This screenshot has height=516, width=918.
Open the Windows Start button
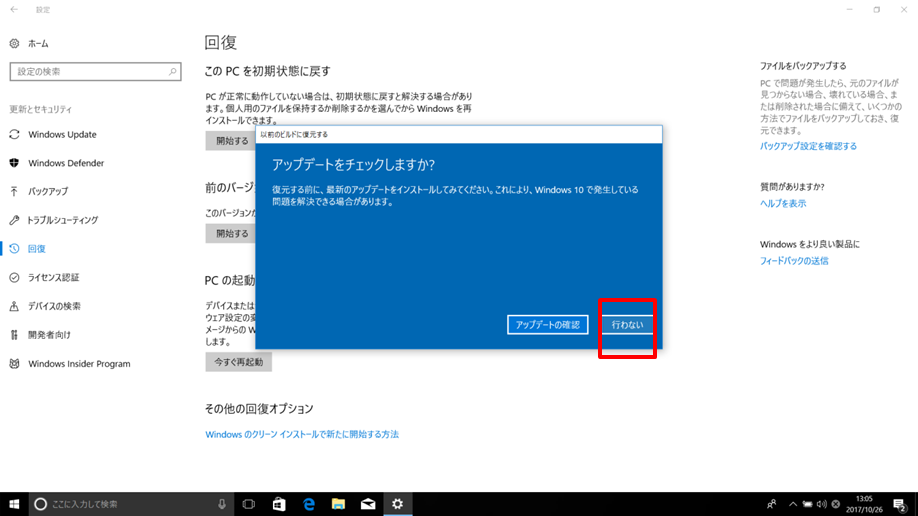coord(14,504)
